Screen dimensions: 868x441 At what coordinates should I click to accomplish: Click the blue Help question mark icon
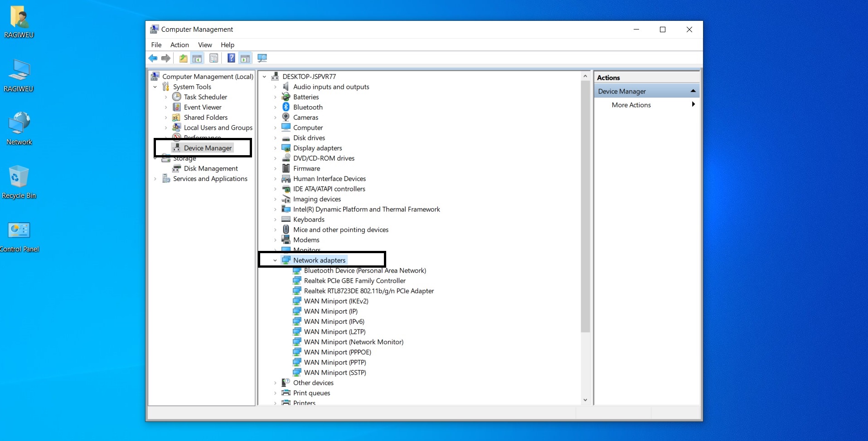pos(231,58)
